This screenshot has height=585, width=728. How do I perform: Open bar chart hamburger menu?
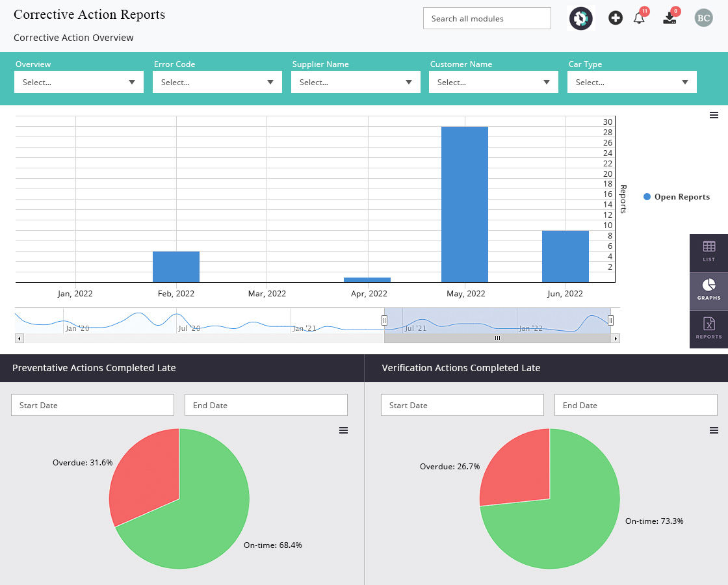pyautogui.click(x=714, y=115)
